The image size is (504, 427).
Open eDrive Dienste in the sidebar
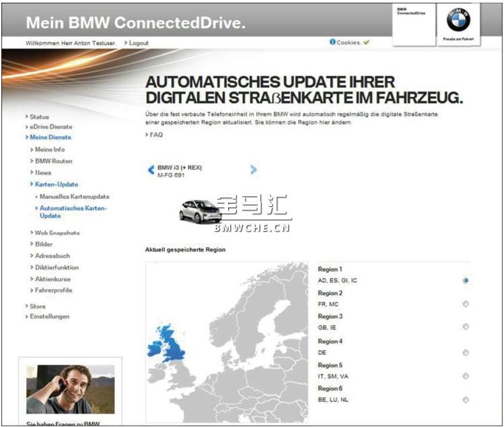click(50, 127)
